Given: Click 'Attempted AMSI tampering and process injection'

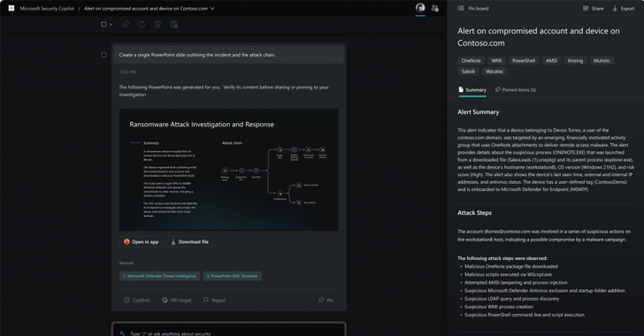Looking at the screenshot, I should [516, 283].
